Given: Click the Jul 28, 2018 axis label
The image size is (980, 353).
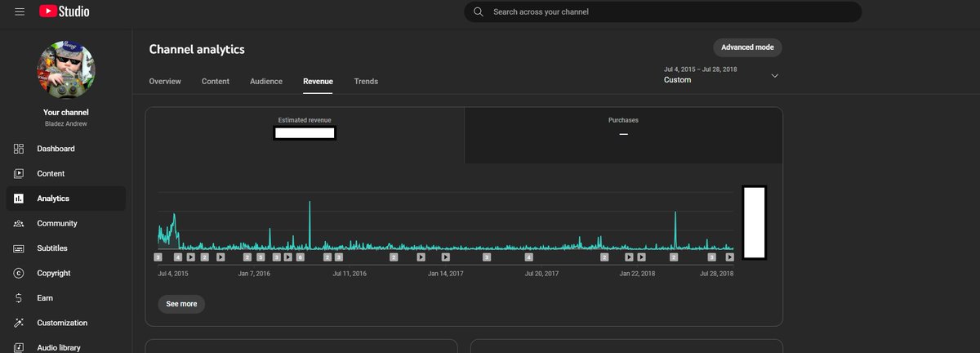Looking at the screenshot, I should click(716, 274).
